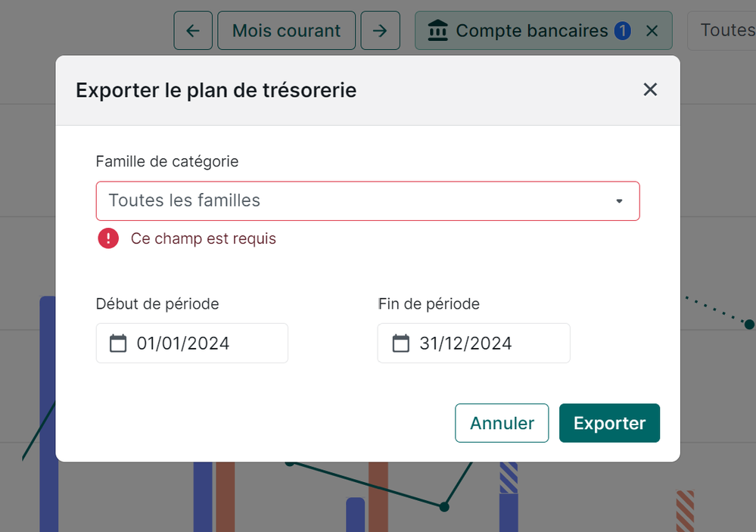756x532 pixels.
Task: Click the calendar icon for Début de période
Action: coord(118,344)
